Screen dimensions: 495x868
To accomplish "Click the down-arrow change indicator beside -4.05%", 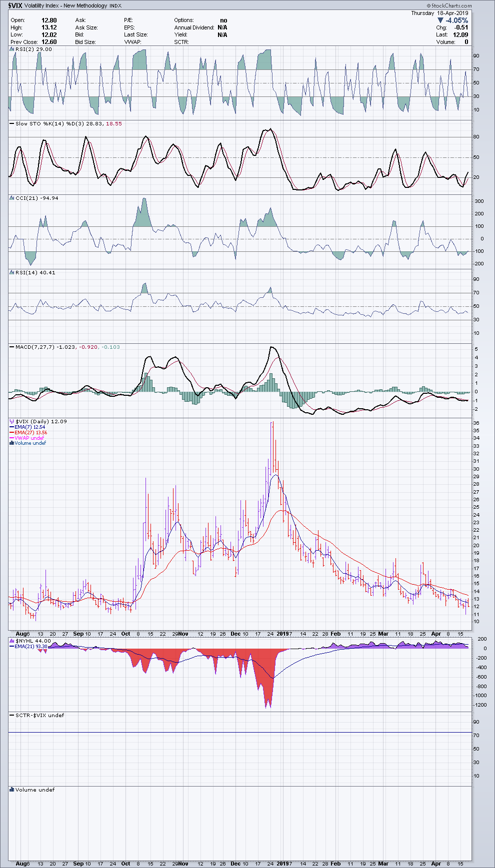I will click(x=440, y=20).
